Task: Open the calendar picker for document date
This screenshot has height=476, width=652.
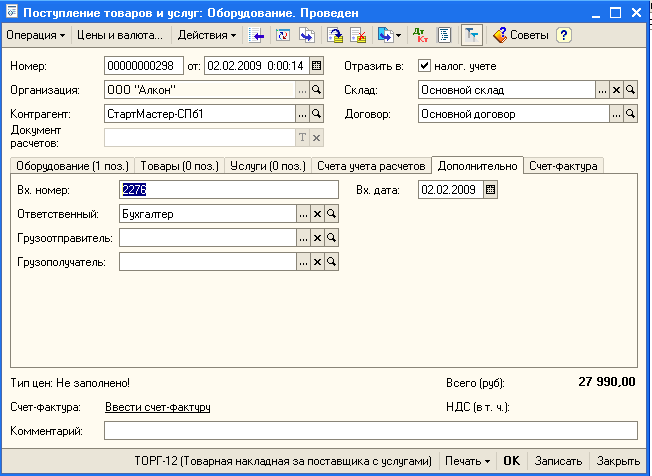Action: pos(316,66)
